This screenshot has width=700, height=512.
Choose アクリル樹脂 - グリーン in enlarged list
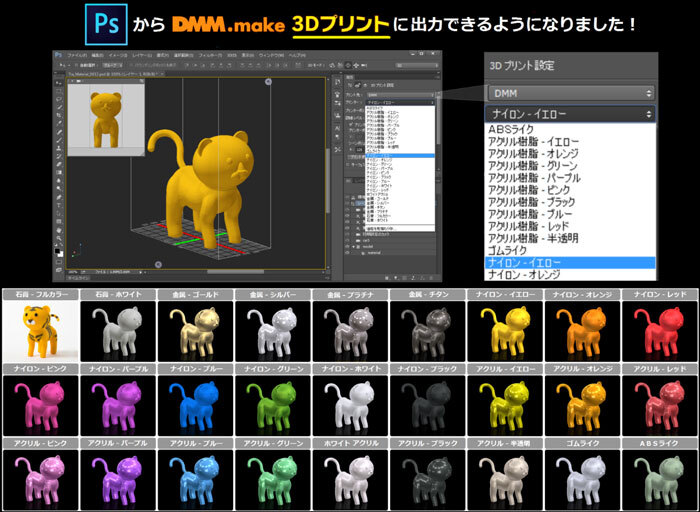(x=570, y=166)
